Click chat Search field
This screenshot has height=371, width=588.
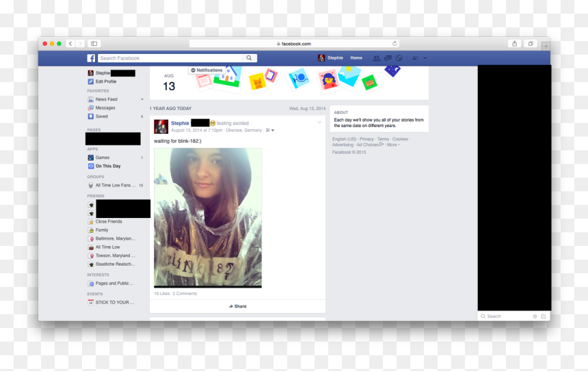(506, 316)
